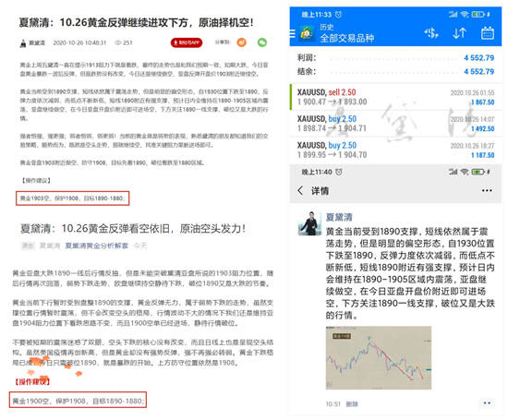Share via the green WeChat icon

pos(262,42)
